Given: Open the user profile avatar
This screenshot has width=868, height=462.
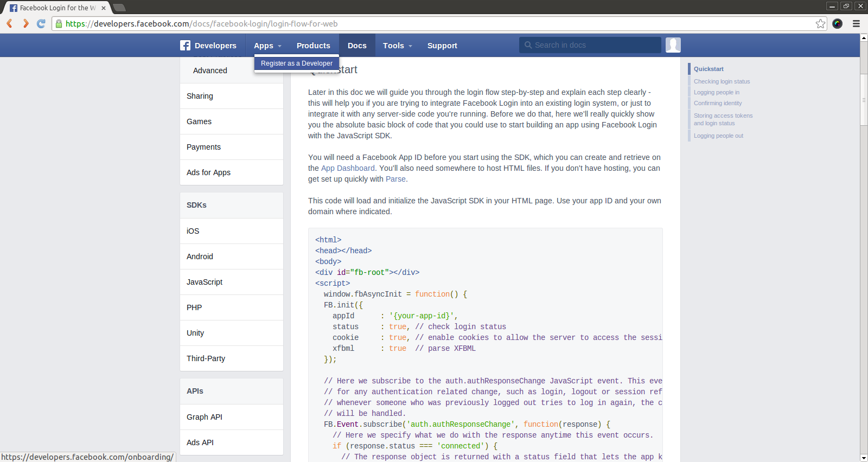Looking at the screenshot, I should 673,45.
